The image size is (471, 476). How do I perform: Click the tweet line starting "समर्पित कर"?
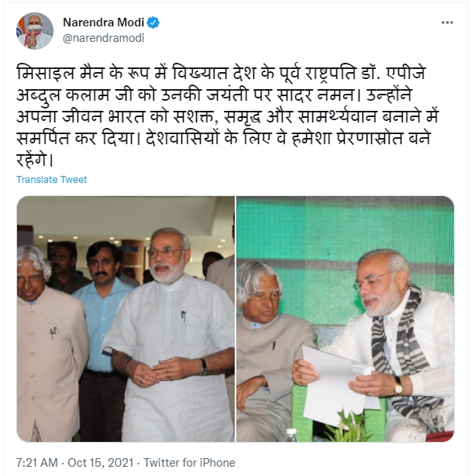[223, 139]
